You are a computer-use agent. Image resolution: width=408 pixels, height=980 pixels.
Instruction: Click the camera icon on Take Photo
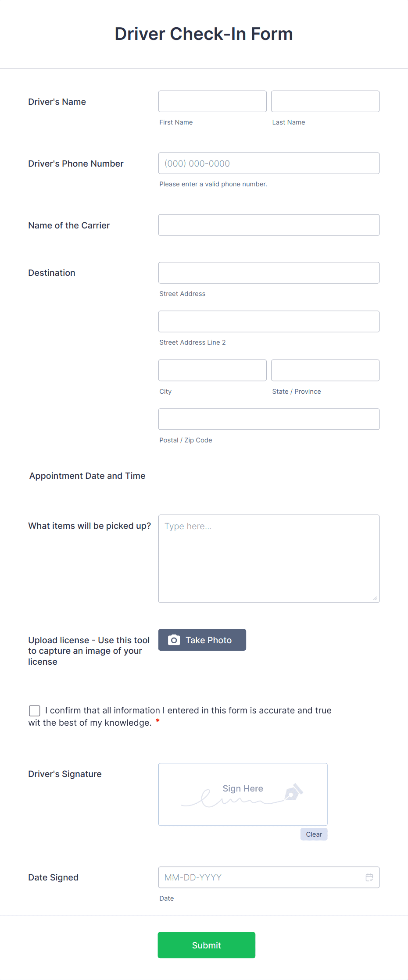(174, 640)
